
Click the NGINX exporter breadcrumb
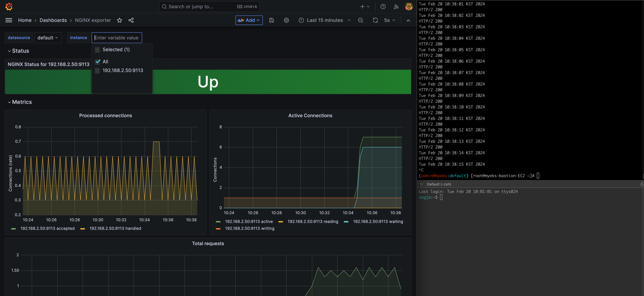click(x=93, y=20)
